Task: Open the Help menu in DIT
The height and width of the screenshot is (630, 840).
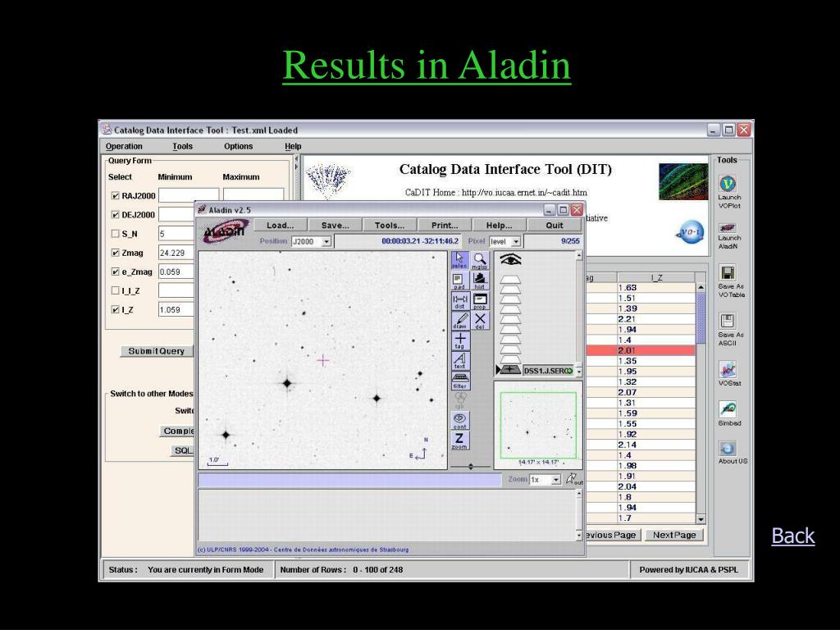Action: coord(293,146)
